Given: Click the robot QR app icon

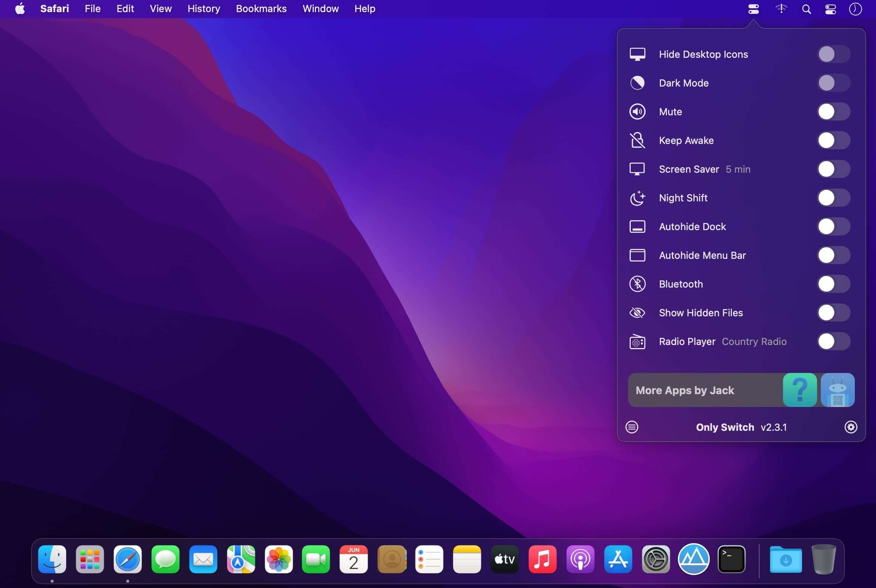Looking at the screenshot, I should (x=837, y=390).
